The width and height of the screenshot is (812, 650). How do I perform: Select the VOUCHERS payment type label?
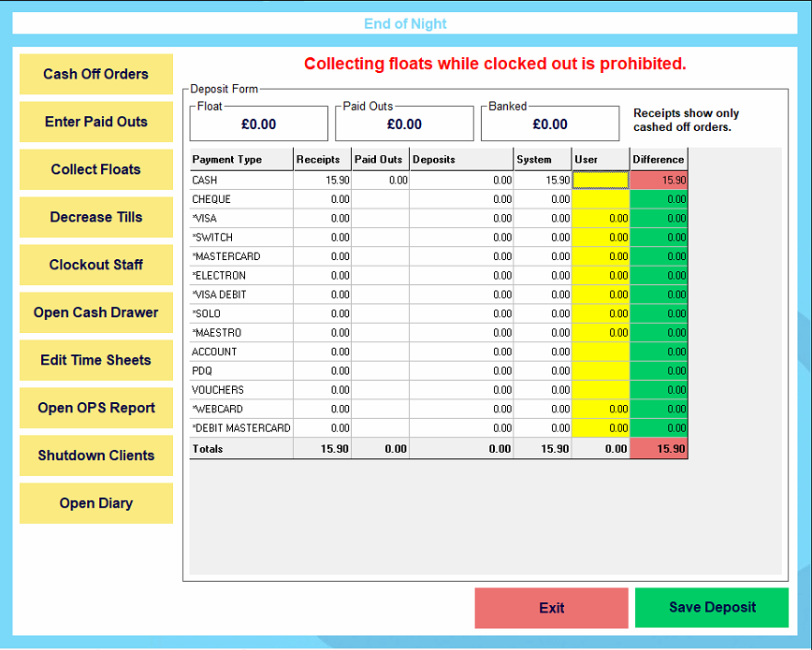click(217, 390)
